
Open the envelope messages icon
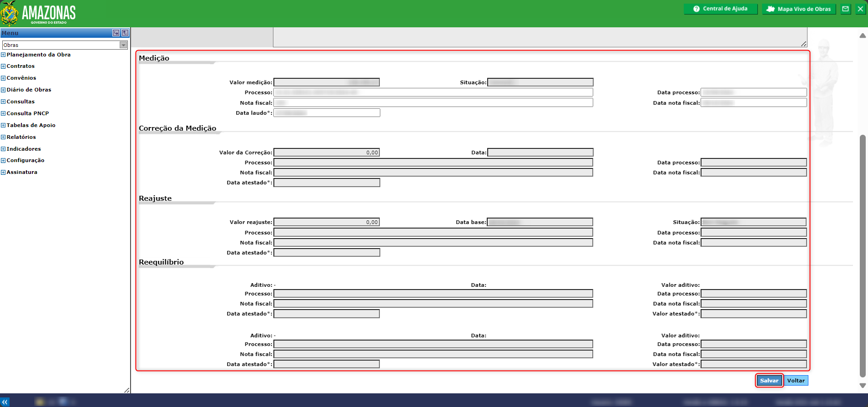pos(845,9)
